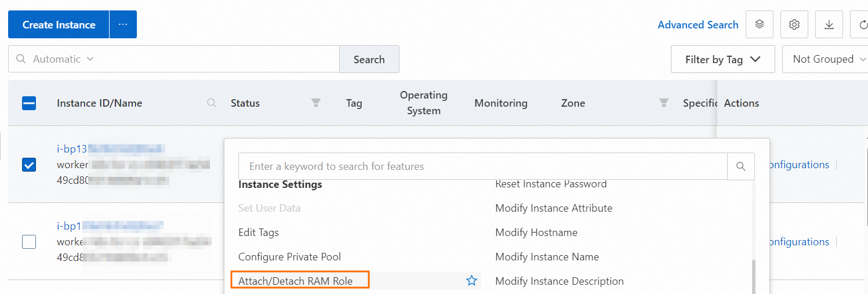868x294 pixels.
Task: Click the Zone column filter icon
Action: (664, 103)
